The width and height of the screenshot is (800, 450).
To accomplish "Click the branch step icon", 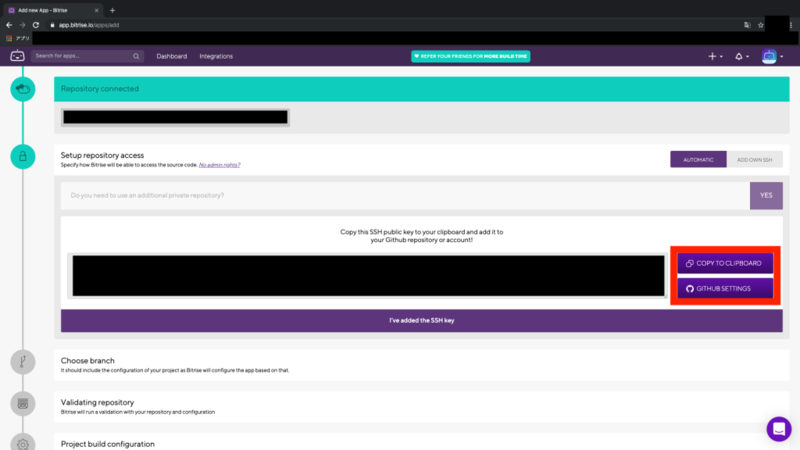I will click(23, 362).
